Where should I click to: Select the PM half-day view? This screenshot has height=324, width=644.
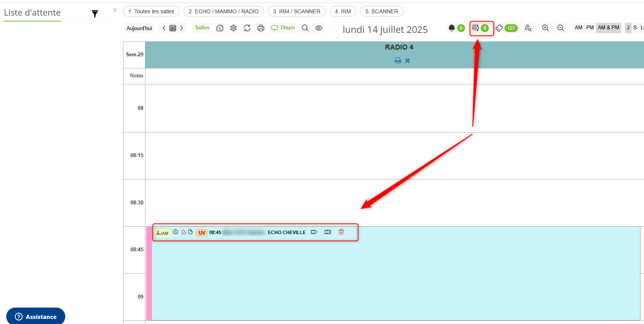(x=590, y=28)
